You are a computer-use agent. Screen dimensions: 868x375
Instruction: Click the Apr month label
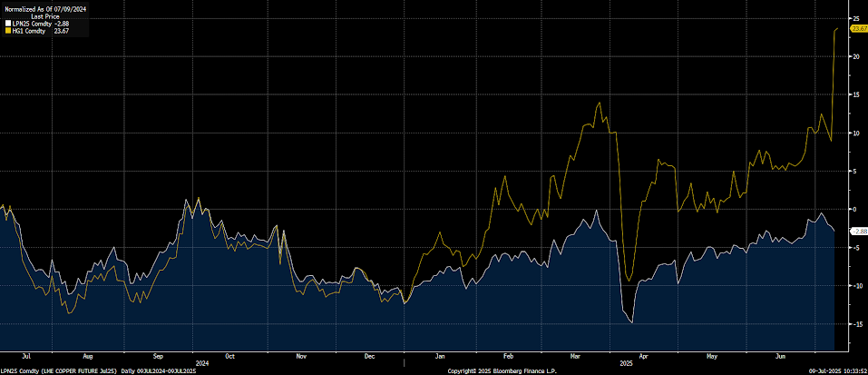point(644,357)
